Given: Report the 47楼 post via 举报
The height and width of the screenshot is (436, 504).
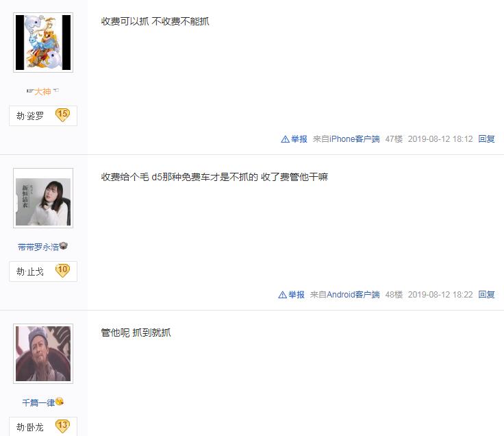Looking at the screenshot, I should click(294, 139).
